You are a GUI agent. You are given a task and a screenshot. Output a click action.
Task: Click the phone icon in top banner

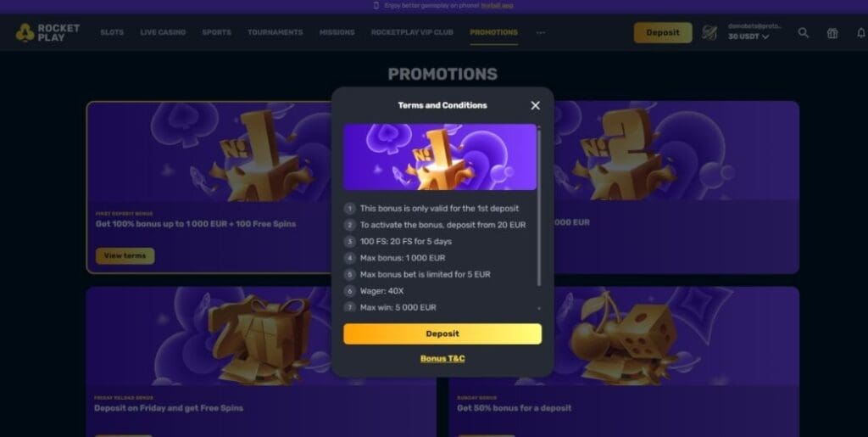pos(376,6)
